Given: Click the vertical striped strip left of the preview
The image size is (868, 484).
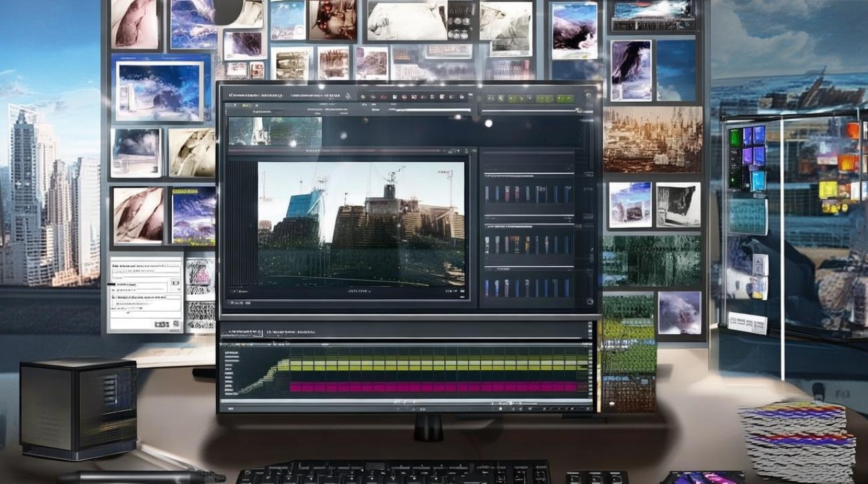Looking at the screenshot, I should pos(242,223).
